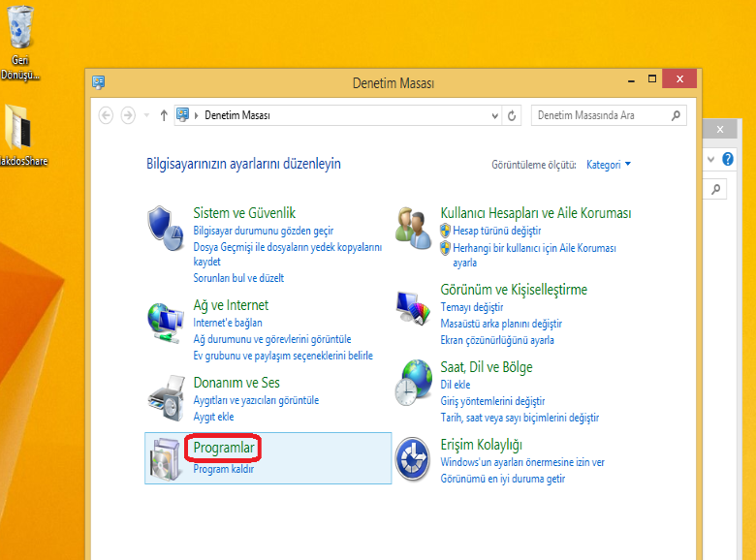The width and height of the screenshot is (756, 560).
Task: Close the background window behind Denetim Masası
Action: [720, 129]
